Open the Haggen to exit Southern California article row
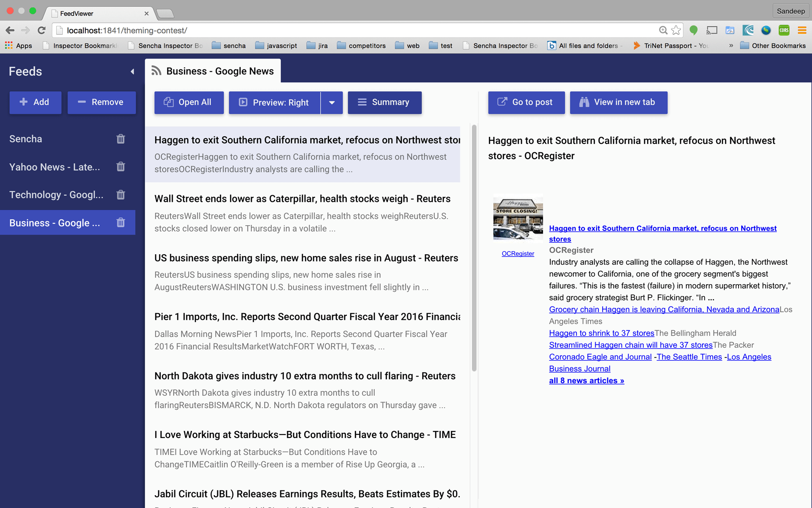This screenshot has width=812, height=508. [x=302, y=154]
